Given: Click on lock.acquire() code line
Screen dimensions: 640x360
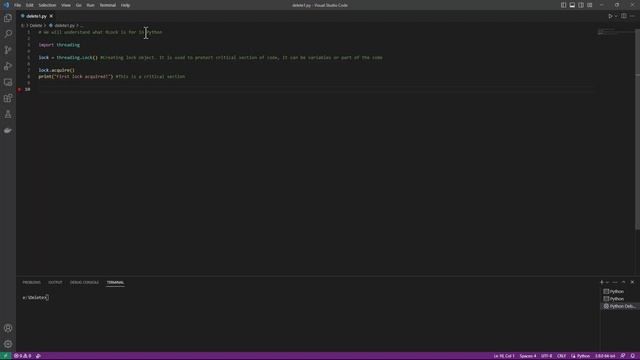Looking at the screenshot, I should coord(56,70).
